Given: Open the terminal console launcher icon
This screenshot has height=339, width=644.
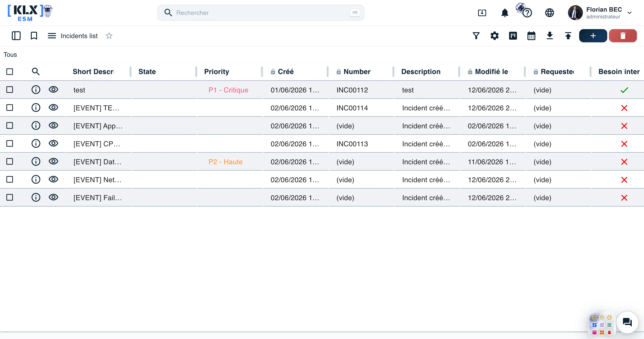Looking at the screenshot, I should 594,318.
